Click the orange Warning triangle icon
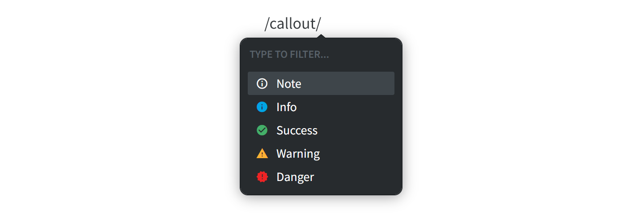 pos(262,153)
